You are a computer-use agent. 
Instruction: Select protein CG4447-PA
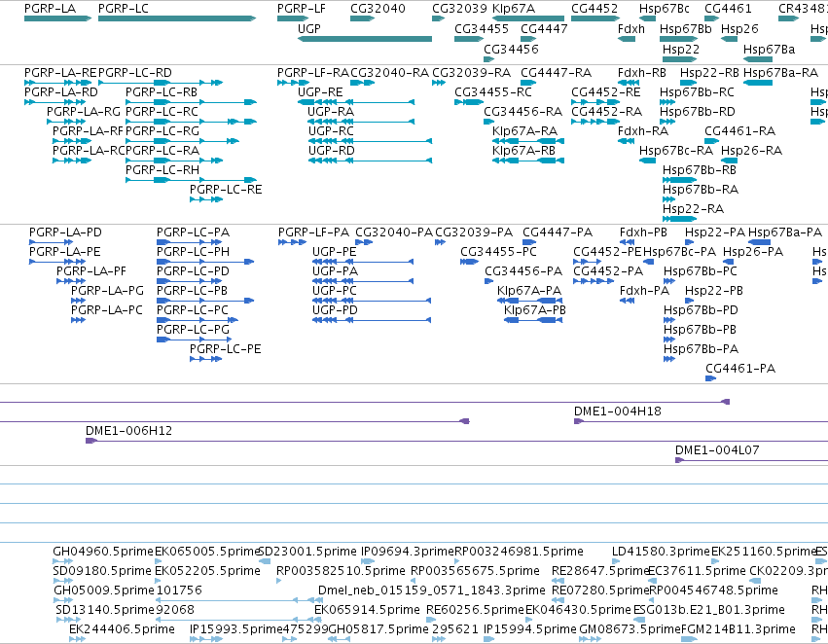point(529,242)
